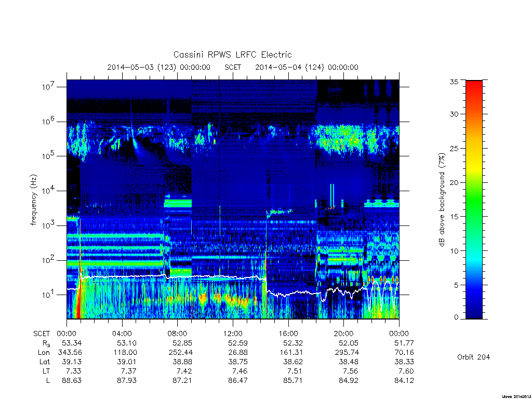Click the Rs value '52.59'
Screen dimensions: 532x399
(x=238, y=343)
